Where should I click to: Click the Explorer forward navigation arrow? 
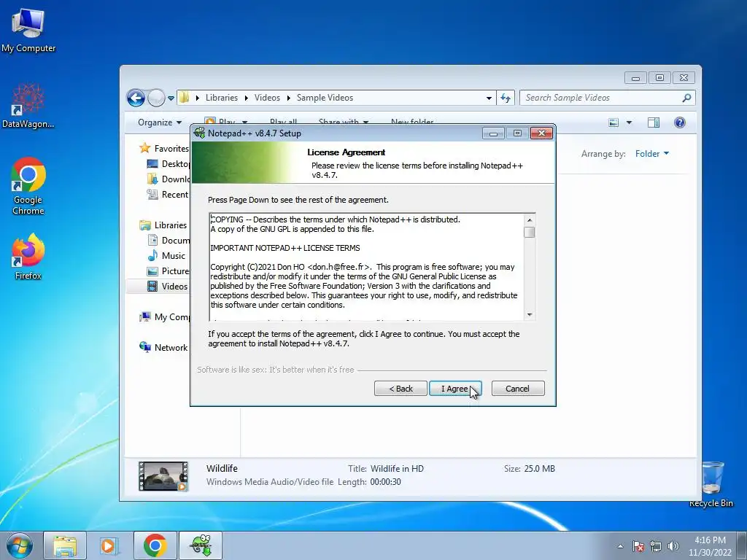point(156,98)
